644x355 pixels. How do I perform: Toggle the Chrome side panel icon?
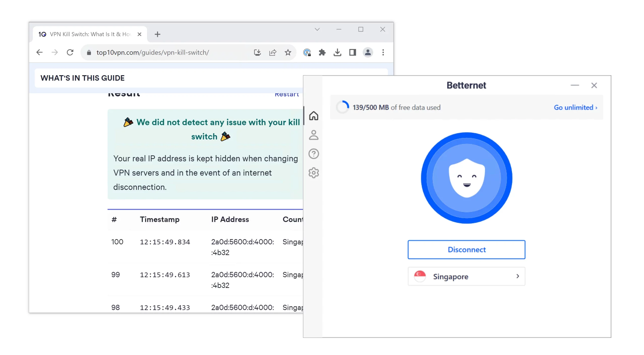pyautogui.click(x=352, y=52)
